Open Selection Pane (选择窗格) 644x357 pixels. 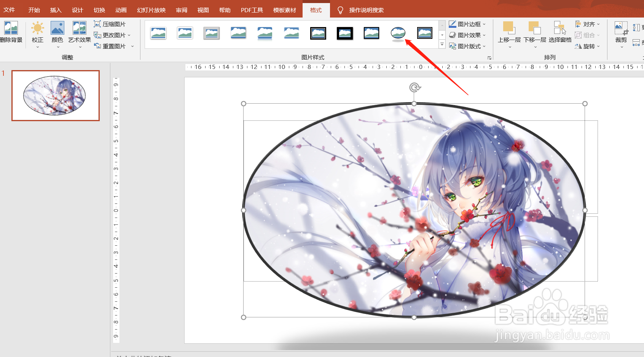coord(560,32)
